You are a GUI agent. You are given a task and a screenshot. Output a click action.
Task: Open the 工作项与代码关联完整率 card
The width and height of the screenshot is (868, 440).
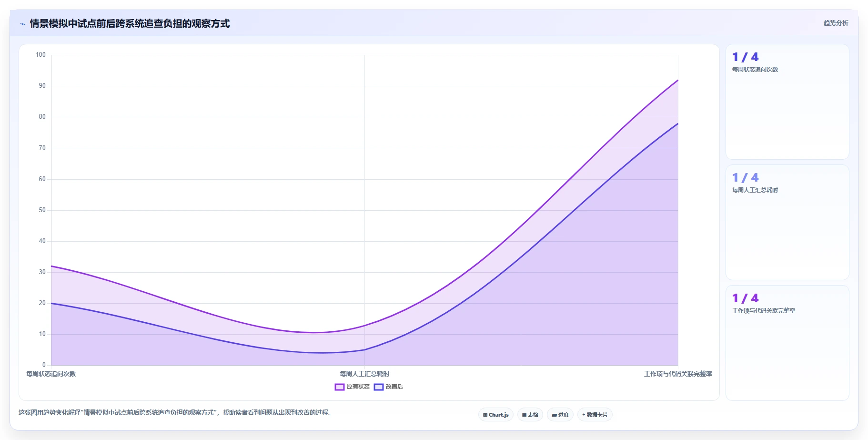(787, 343)
